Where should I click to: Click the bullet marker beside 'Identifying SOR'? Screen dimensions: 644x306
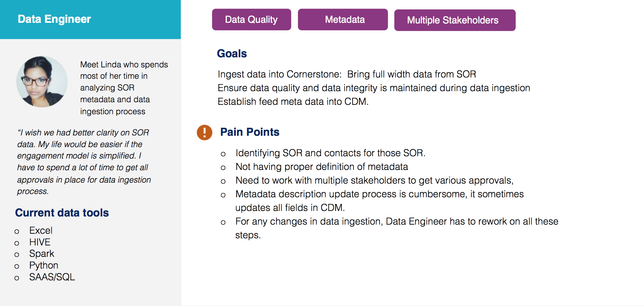(223, 154)
